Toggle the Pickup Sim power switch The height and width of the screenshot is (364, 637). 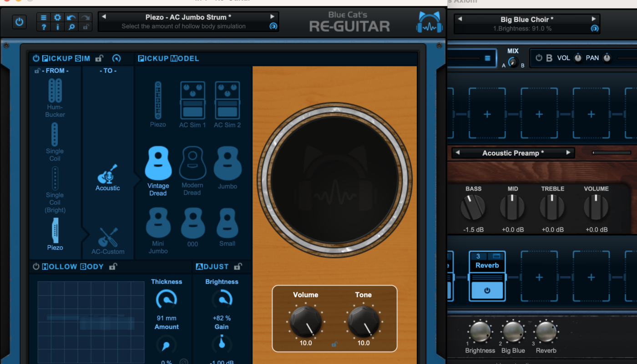pos(36,58)
